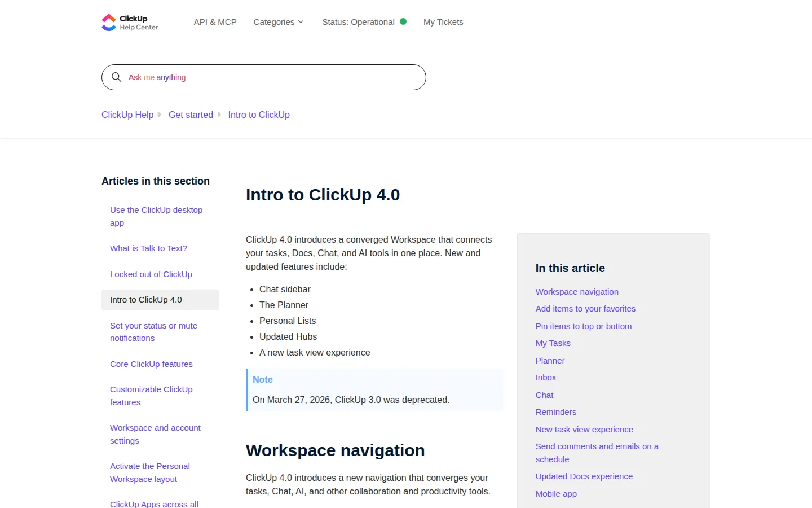The width and height of the screenshot is (812, 508).
Task: Click The Planner bullet
Action: click(x=284, y=305)
